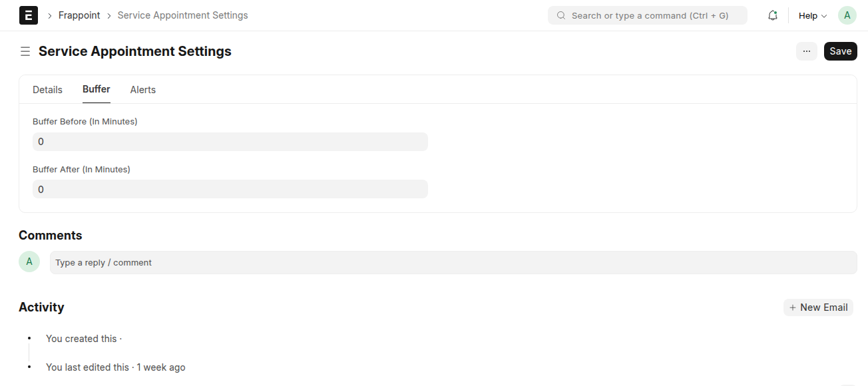868x386 pixels.
Task: Click the search or command bar
Action: [x=649, y=15]
